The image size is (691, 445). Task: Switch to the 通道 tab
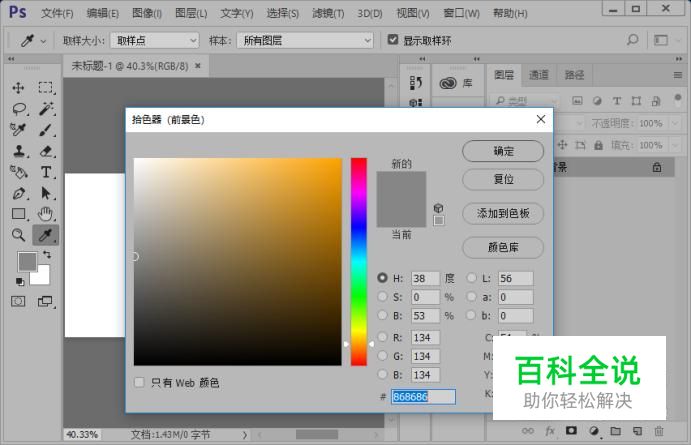(539, 75)
